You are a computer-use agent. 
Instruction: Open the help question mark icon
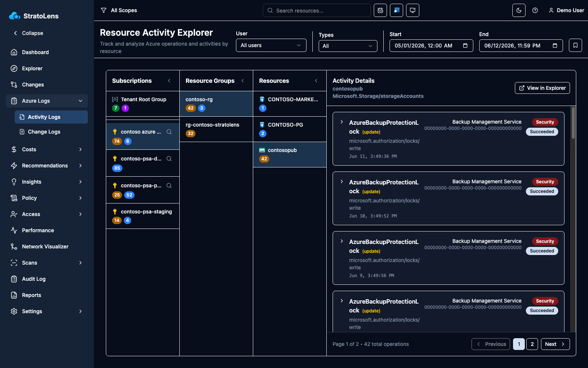535,10
